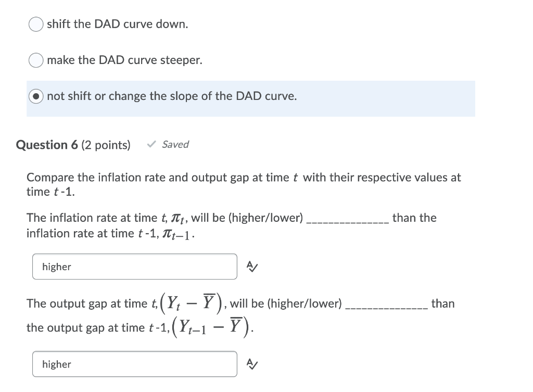The image size is (533, 392).
Task: Click the filled radio in the highlighted row
Action: (x=35, y=96)
